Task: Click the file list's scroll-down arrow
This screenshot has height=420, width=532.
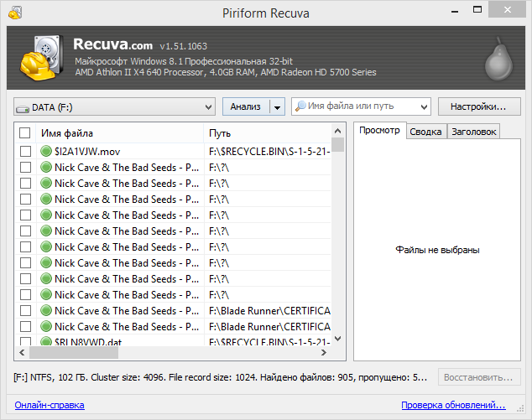Action: click(x=337, y=339)
